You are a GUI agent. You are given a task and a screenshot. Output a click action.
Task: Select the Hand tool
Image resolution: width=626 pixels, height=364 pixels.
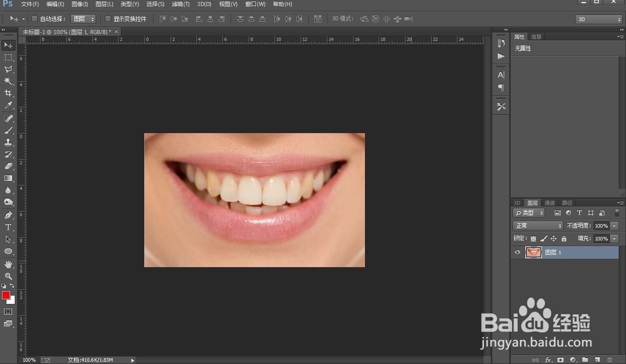point(8,264)
